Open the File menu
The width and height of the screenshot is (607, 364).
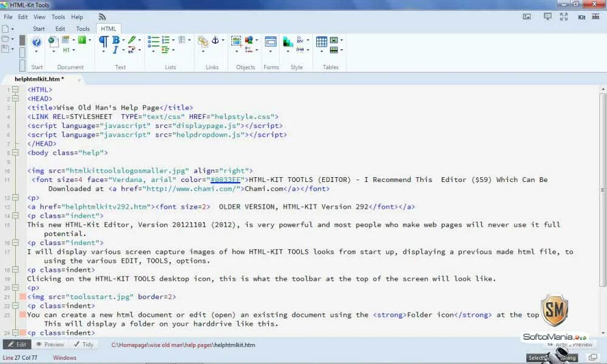[x=8, y=17]
